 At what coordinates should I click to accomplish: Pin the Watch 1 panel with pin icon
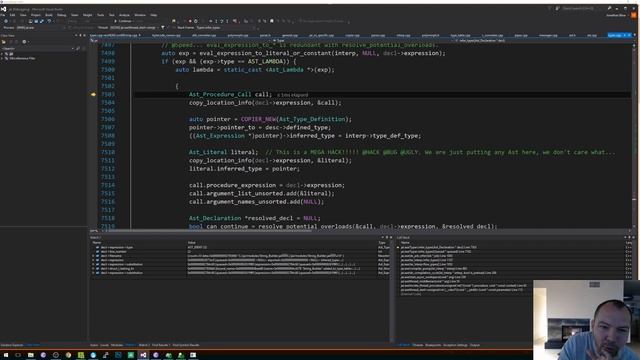[387, 237]
